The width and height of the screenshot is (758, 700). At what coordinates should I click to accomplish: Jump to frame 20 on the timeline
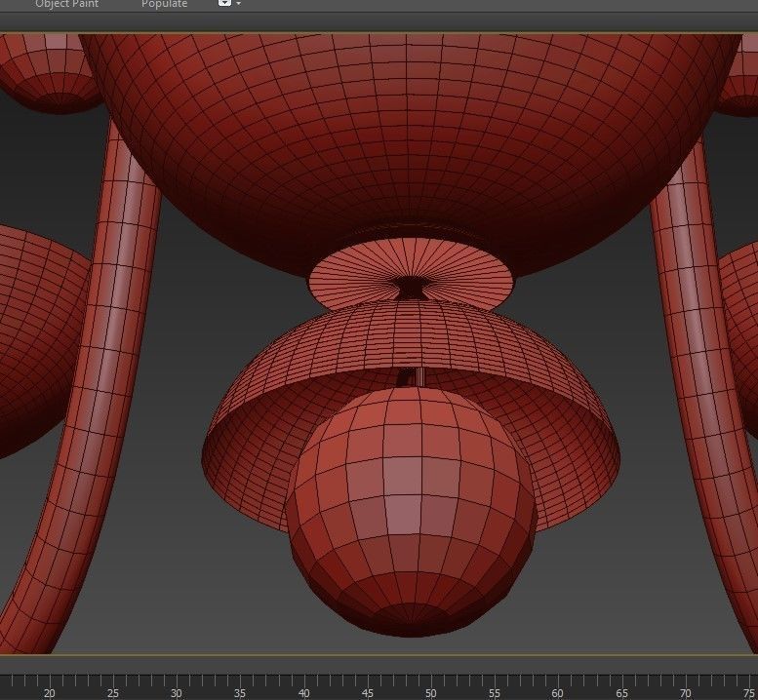pyautogui.click(x=49, y=693)
